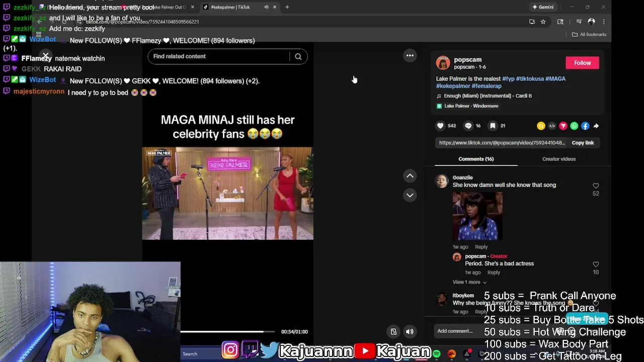Open Spotify from the taskbar
The image size is (644, 362).
click(x=436, y=354)
